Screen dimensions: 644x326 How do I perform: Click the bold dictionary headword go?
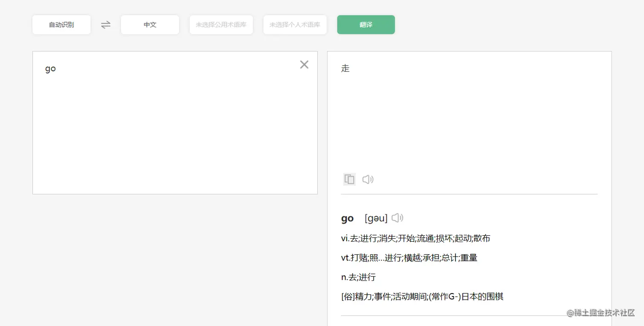(x=348, y=219)
